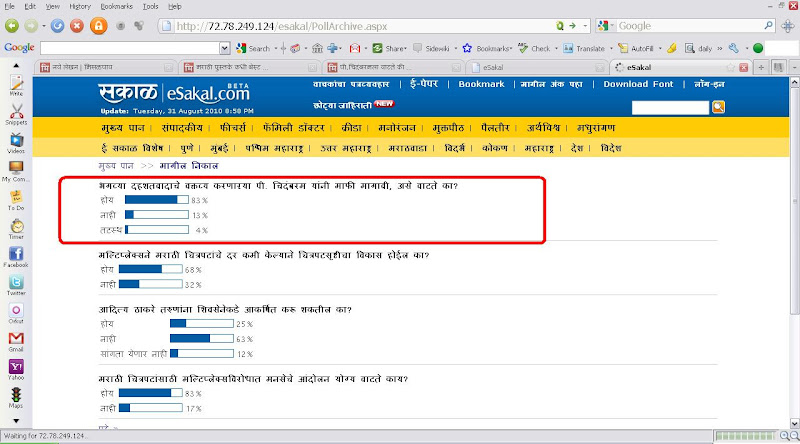This screenshot has height=444, width=800.
Task: Open the To Do sidebar icon
Action: 16,200
